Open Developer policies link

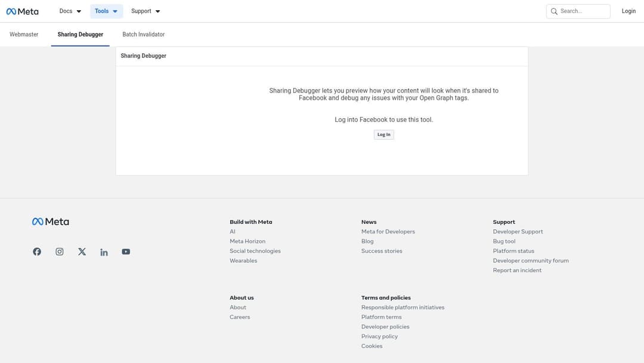pos(385,327)
